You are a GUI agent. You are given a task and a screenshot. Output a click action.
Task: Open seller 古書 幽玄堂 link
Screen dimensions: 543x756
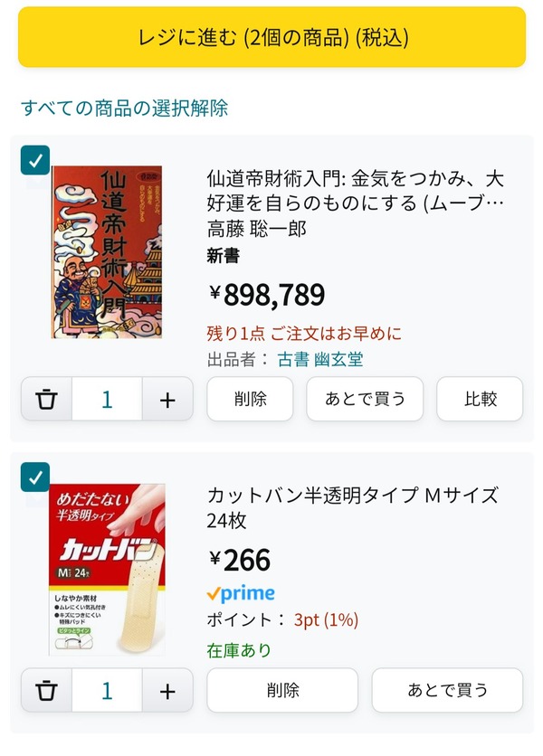click(x=320, y=359)
